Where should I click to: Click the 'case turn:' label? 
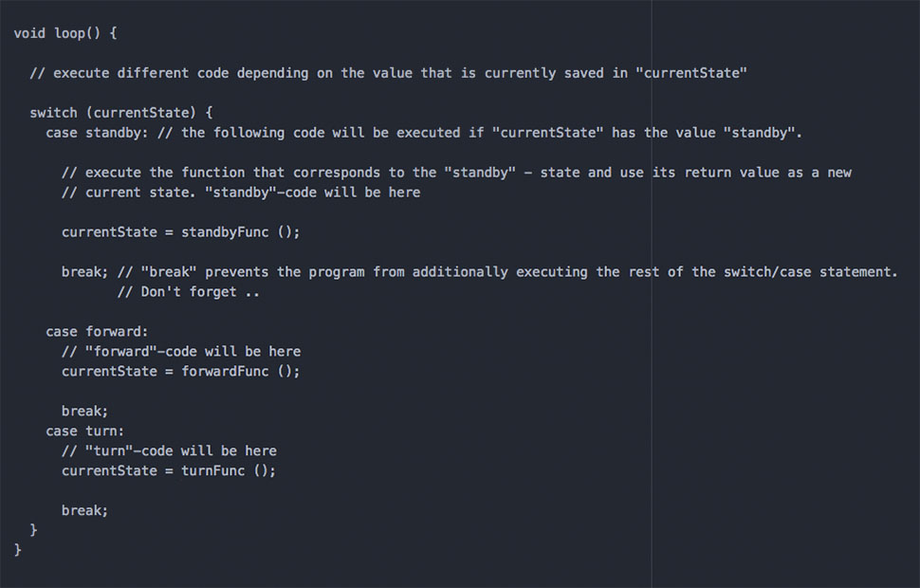pyautogui.click(x=85, y=432)
